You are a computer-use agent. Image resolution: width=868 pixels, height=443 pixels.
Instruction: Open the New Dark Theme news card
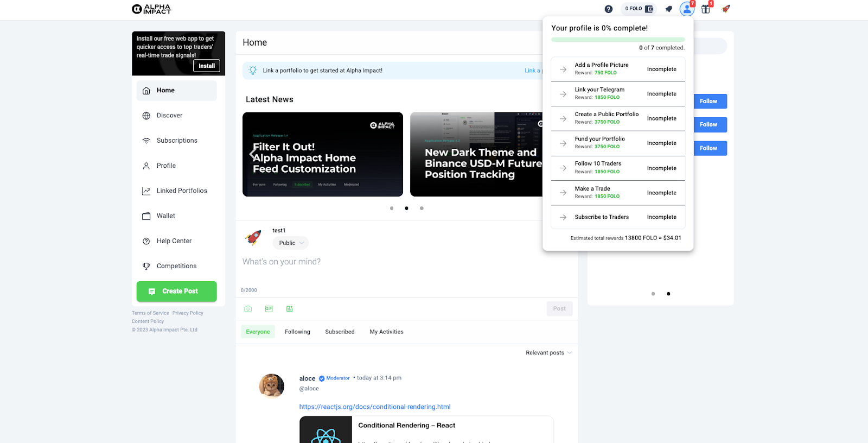point(476,154)
